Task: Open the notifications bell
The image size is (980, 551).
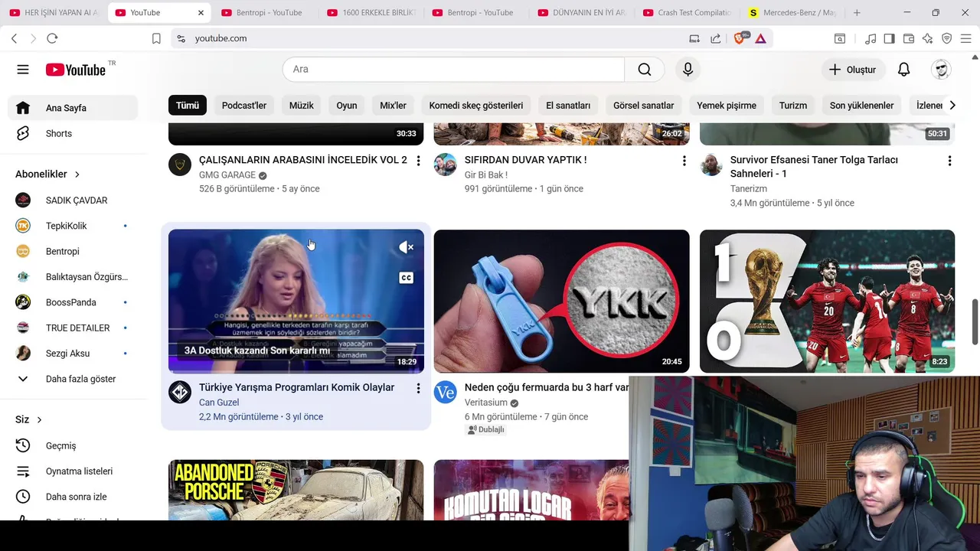Action: coord(903,70)
